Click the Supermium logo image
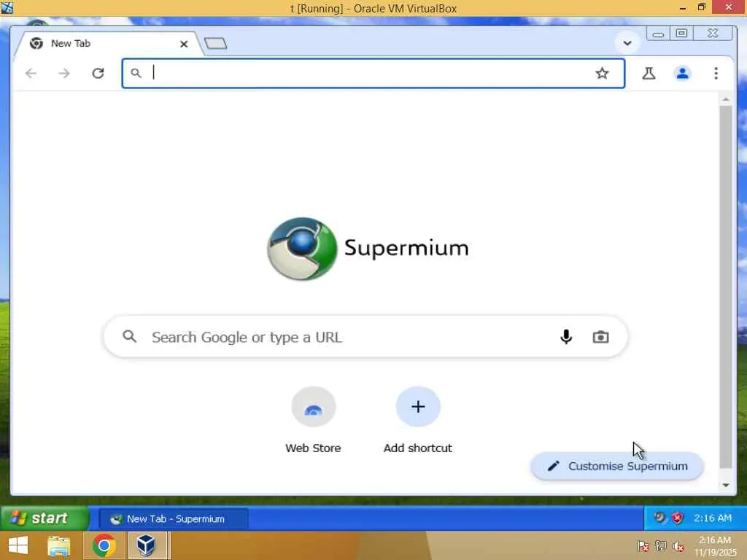Image resolution: width=747 pixels, height=560 pixels. pyautogui.click(x=302, y=249)
